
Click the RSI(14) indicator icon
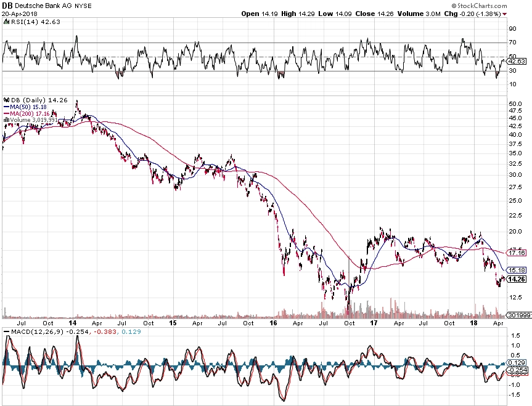pos(6,22)
